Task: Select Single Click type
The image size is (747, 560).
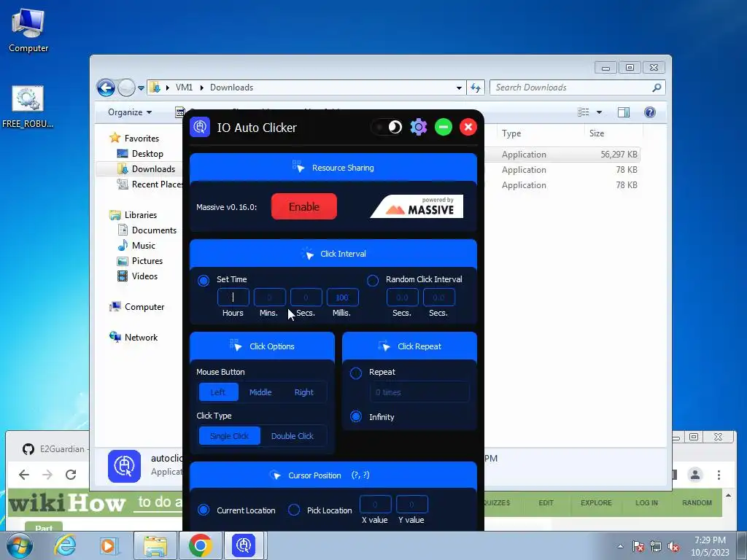Action: point(229,436)
